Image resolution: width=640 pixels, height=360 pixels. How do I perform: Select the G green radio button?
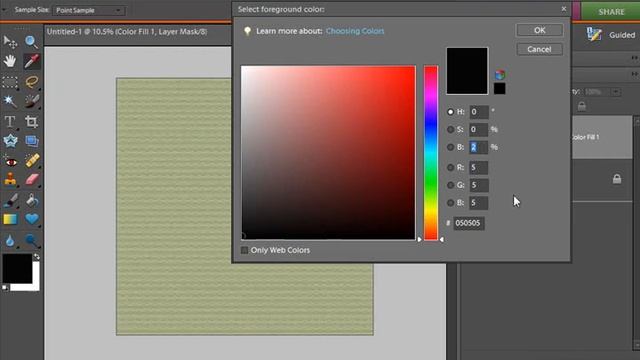[450, 185]
